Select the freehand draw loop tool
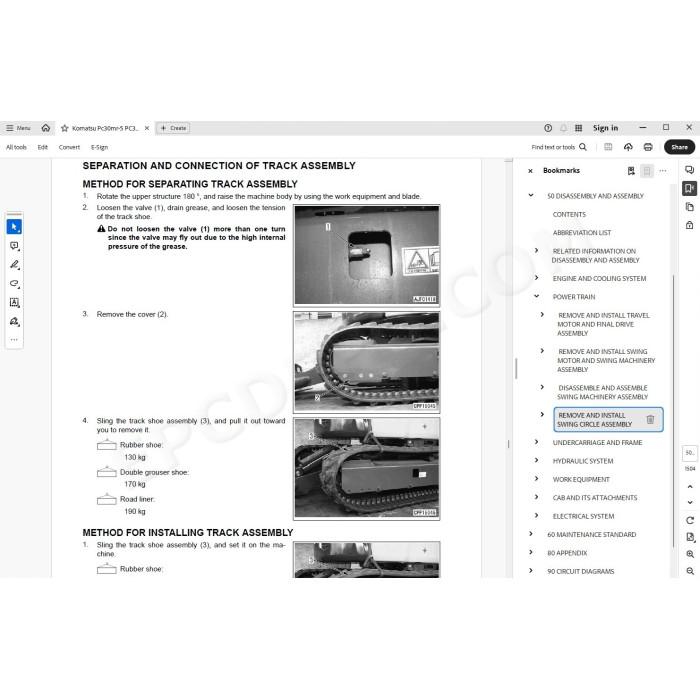The image size is (700, 700). [14, 283]
